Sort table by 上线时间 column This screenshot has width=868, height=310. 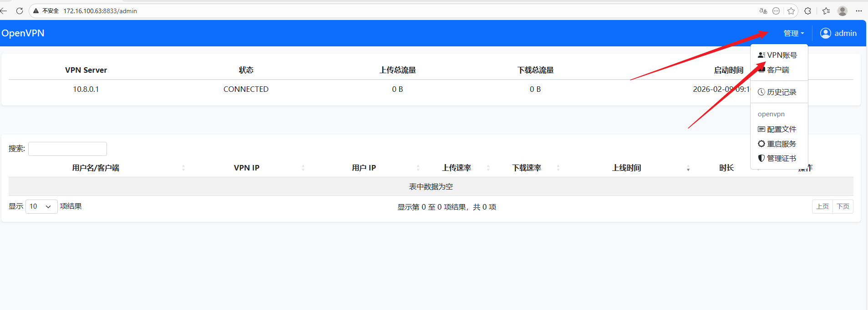(x=626, y=168)
